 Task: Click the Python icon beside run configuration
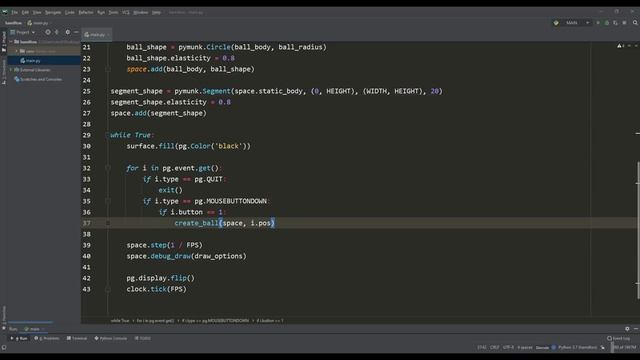(x=556, y=23)
